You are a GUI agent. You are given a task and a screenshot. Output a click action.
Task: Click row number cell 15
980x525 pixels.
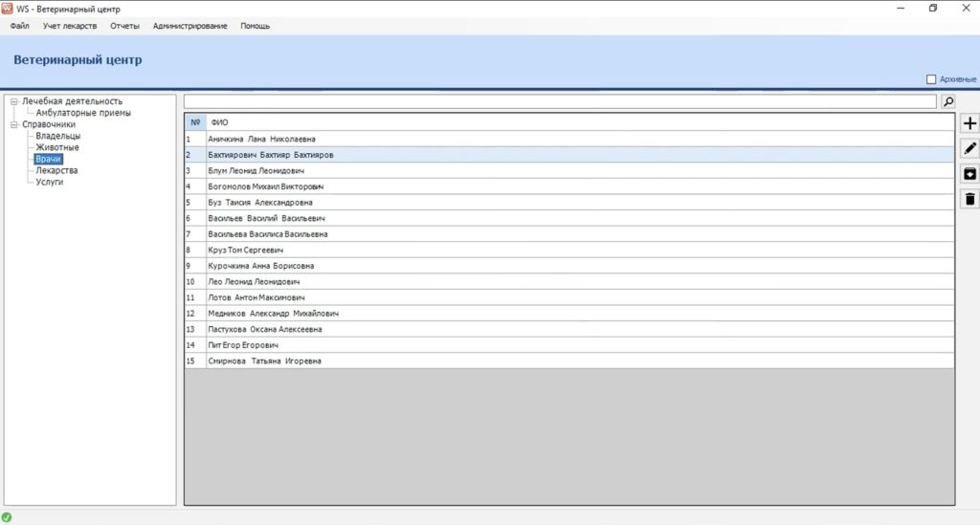tap(195, 361)
